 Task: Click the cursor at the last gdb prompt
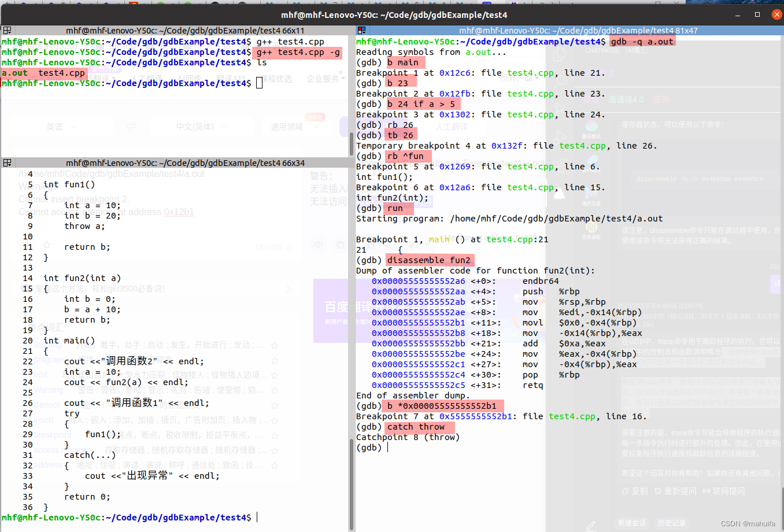(388, 448)
